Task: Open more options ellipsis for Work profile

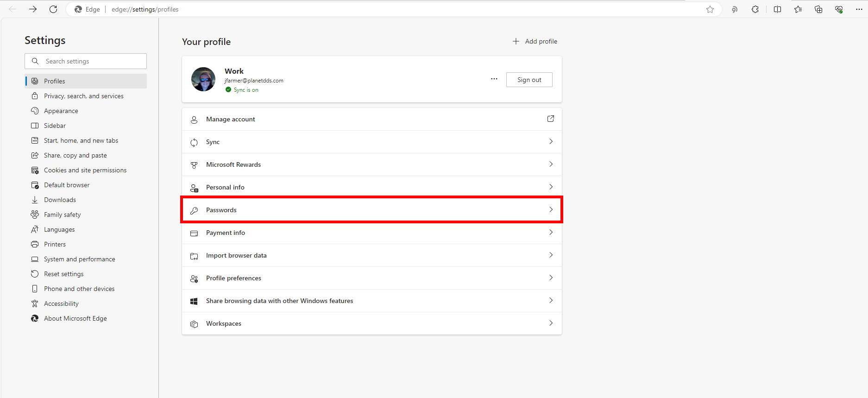Action: coord(494,79)
